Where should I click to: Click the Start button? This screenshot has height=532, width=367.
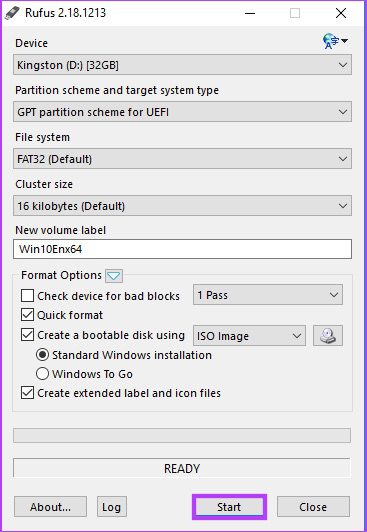(x=229, y=507)
